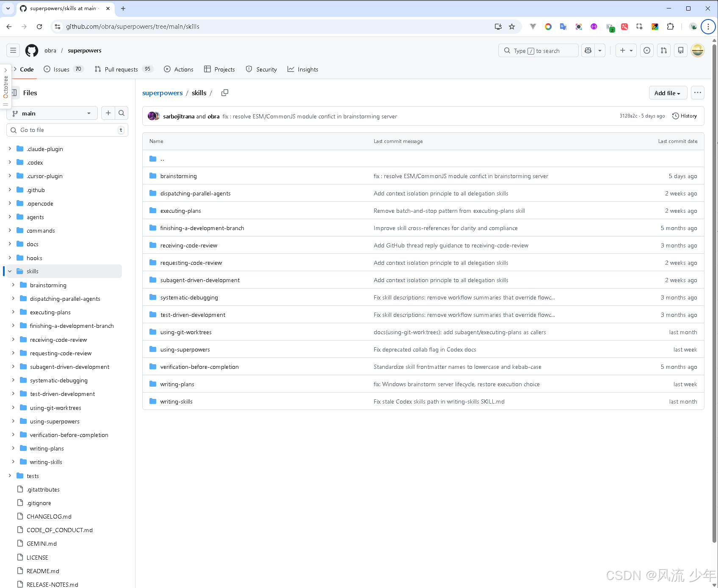Open README.md in the file tree
The width and height of the screenshot is (718, 588).
(43, 571)
